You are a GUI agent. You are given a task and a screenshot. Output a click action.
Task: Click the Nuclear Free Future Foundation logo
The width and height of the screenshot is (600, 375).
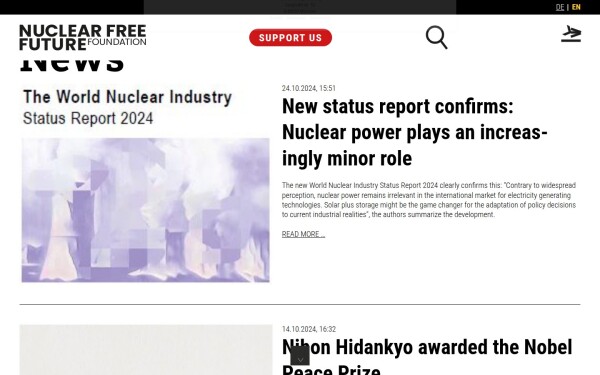(83, 37)
